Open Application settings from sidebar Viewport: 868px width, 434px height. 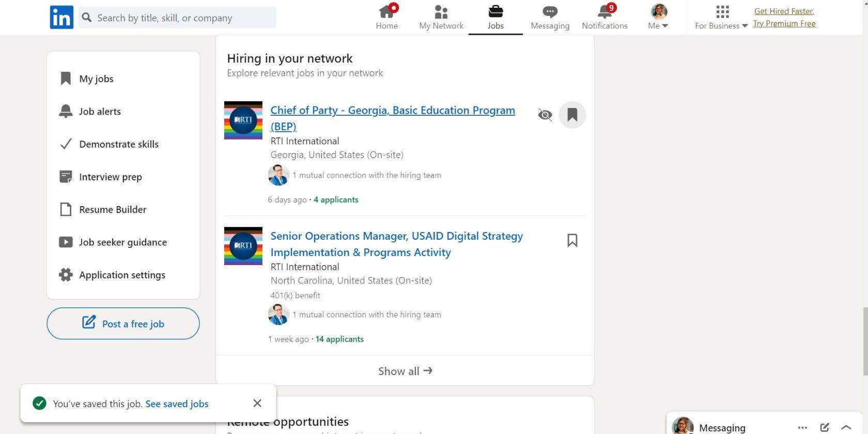123,275
